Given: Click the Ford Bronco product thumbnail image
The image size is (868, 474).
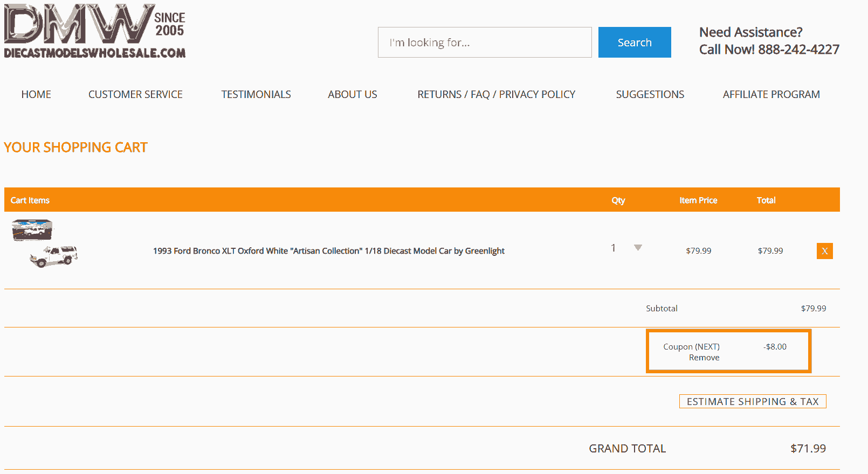Looking at the screenshot, I should [46, 243].
